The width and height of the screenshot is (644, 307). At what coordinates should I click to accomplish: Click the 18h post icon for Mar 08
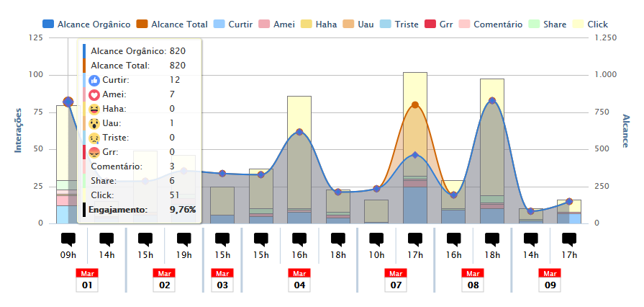(491, 239)
